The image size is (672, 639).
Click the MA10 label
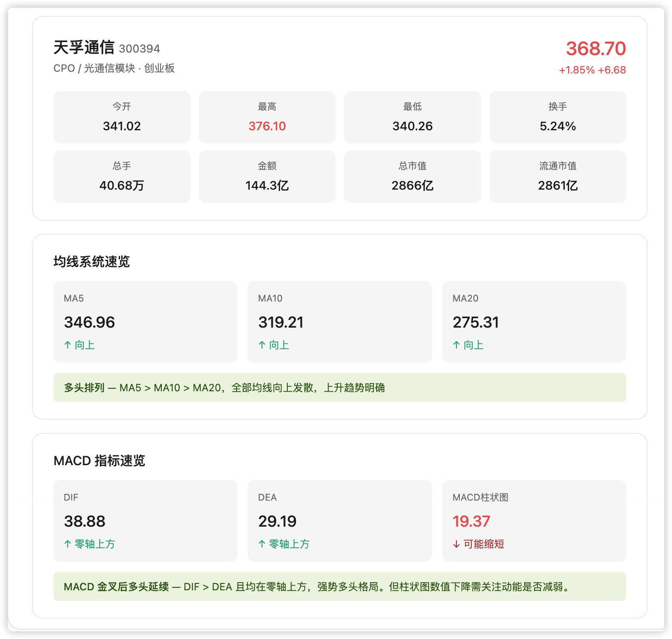click(270, 299)
